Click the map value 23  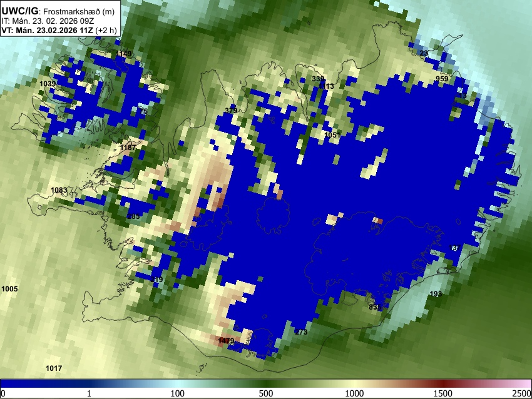tap(424, 53)
